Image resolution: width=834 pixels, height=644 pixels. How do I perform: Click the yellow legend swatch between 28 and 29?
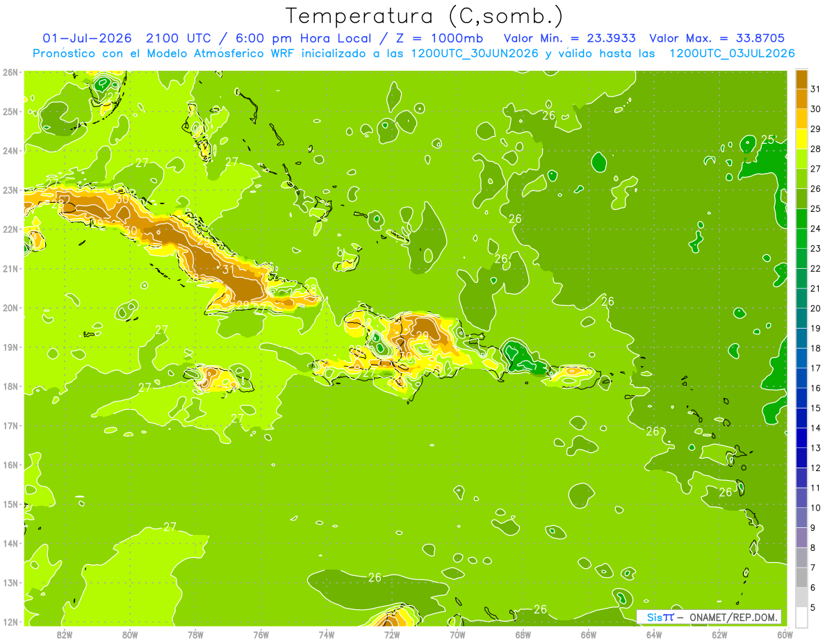801,139
